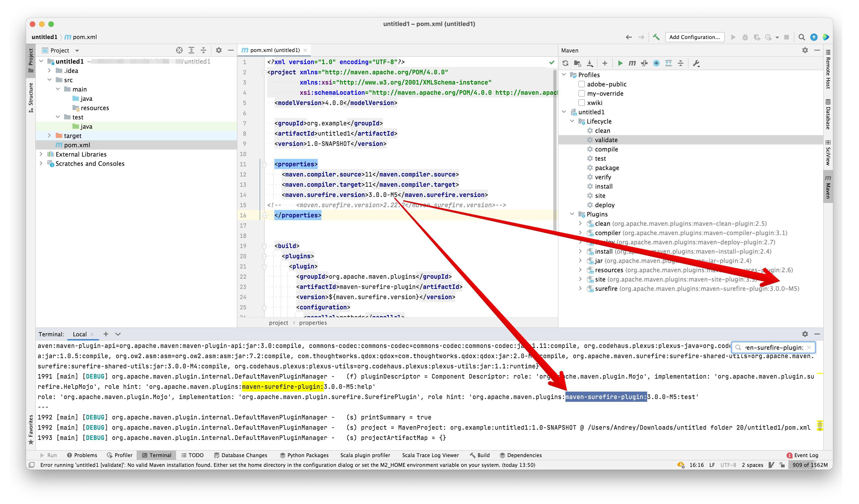Click the Add Configuration... button
This screenshot has height=504, width=859.
click(x=694, y=37)
